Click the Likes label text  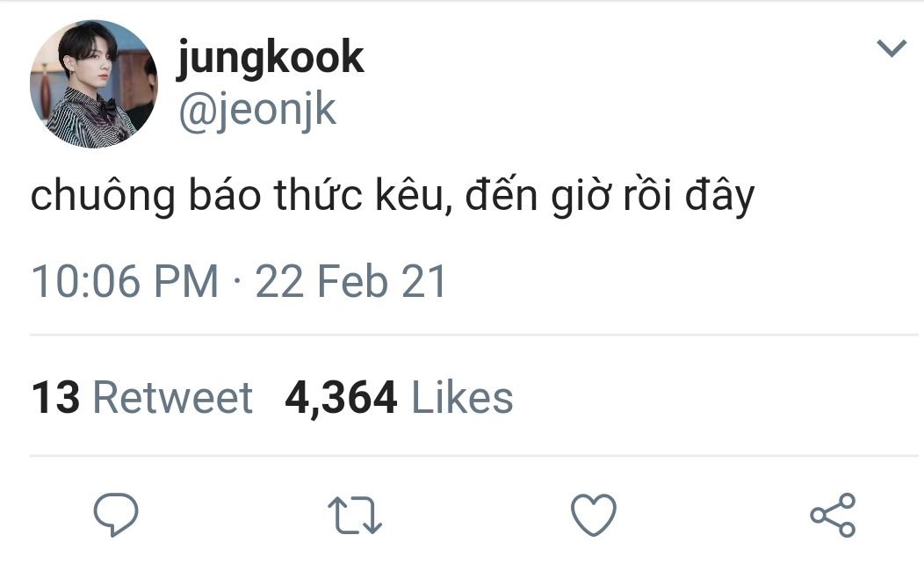coord(462,397)
